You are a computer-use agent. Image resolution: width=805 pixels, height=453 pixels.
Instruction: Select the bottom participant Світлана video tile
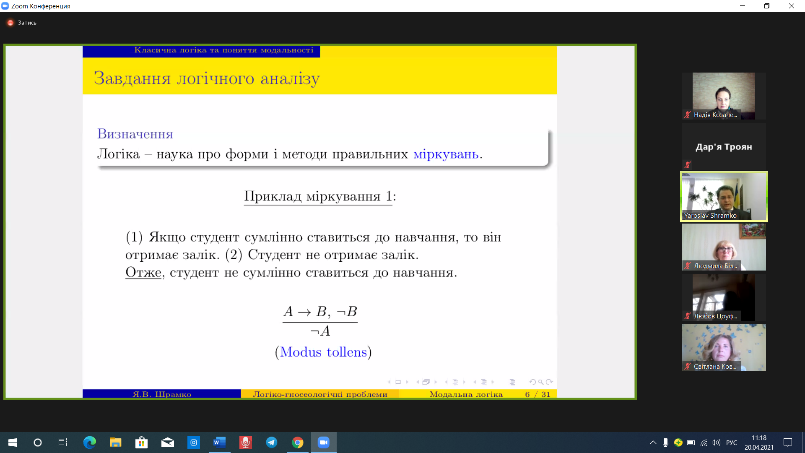pos(723,347)
